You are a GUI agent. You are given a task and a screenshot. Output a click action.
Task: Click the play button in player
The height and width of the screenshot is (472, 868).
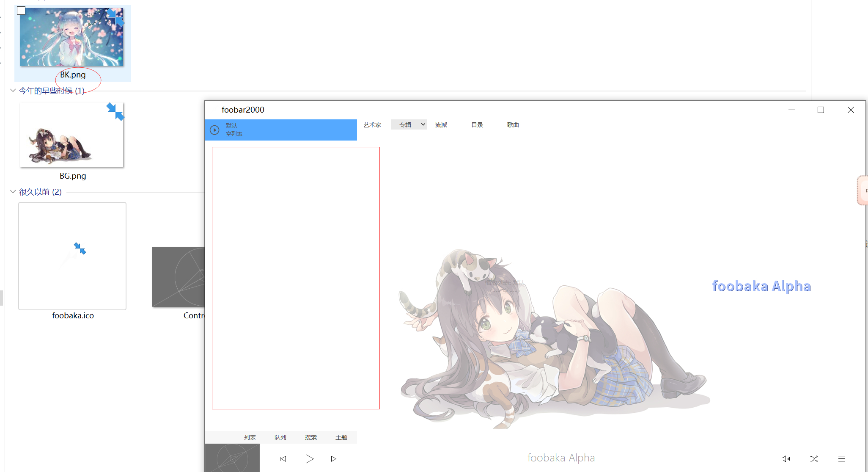click(309, 459)
